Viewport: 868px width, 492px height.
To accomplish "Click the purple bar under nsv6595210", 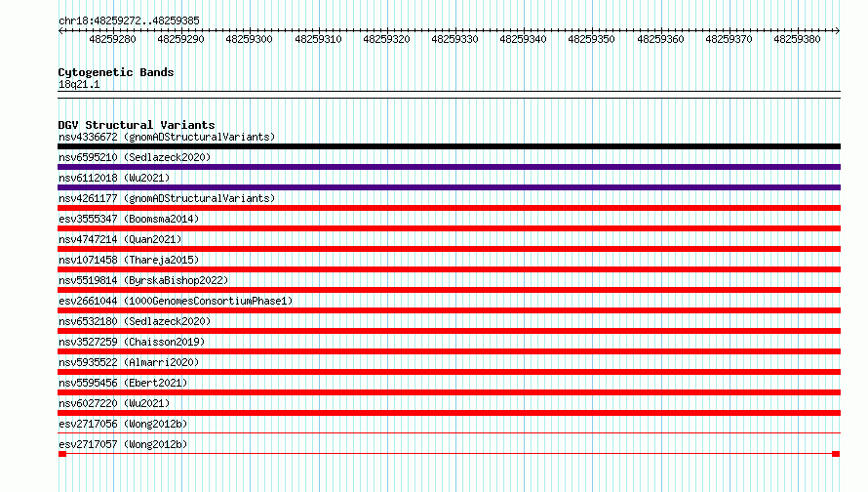I will [449, 167].
